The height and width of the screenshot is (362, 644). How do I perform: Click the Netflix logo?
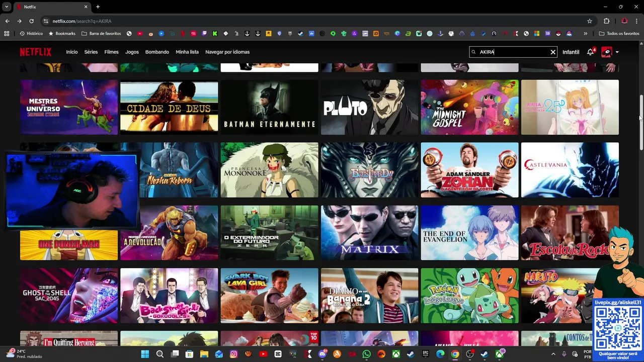[35, 52]
